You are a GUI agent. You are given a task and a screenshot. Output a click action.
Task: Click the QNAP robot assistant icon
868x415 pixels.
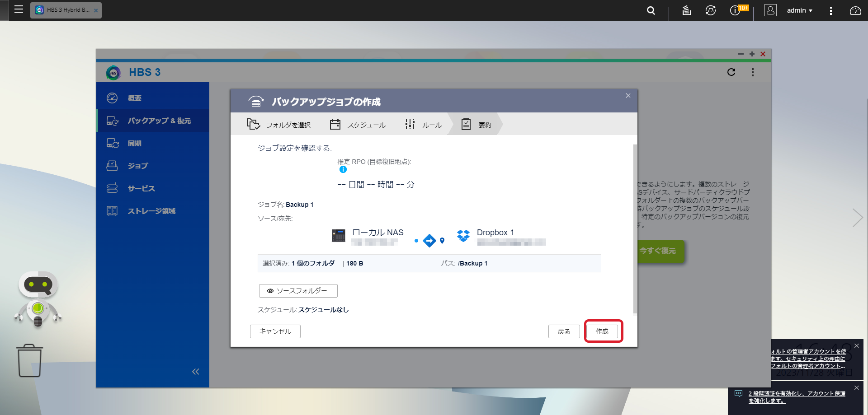click(38, 299)
